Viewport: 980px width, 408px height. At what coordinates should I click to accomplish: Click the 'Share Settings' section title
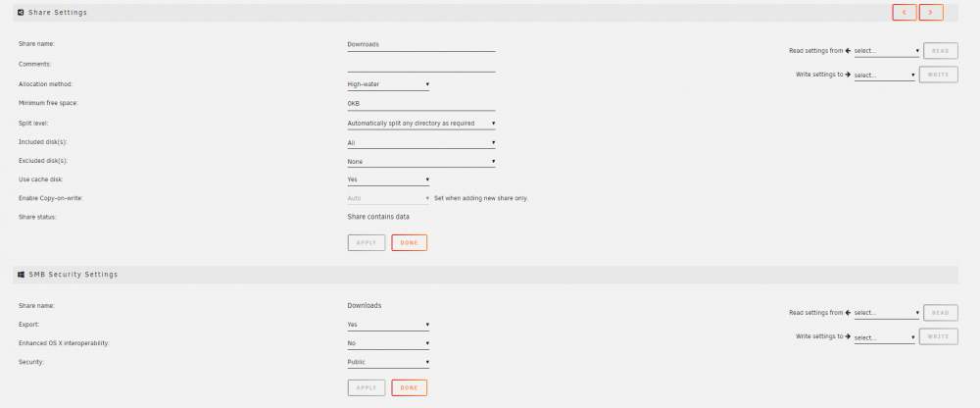pyautogui.click(x=58, y=13)
